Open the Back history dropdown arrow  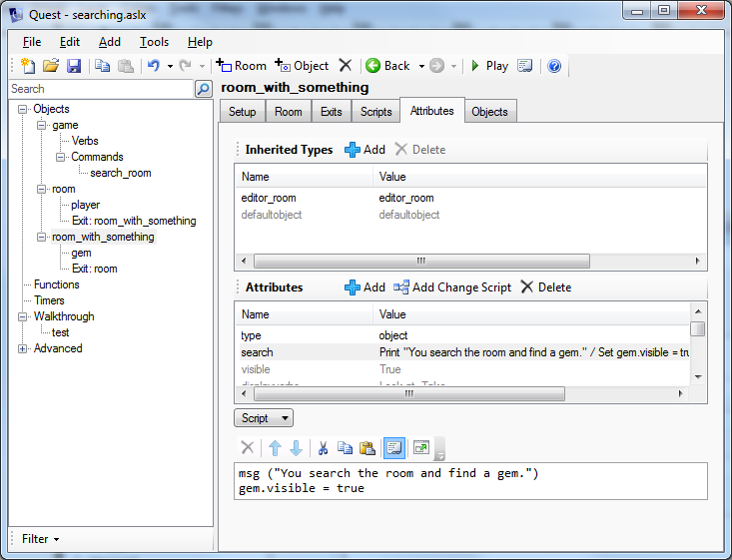click(x=421, y=66)
